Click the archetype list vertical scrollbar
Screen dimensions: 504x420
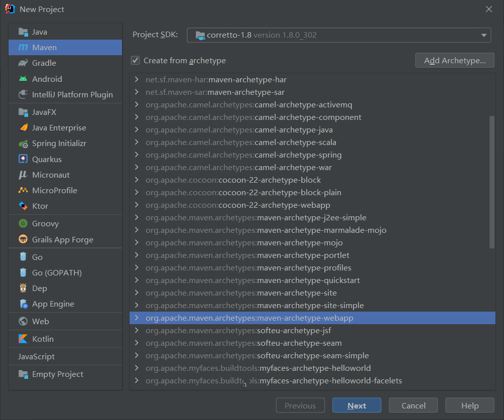(x=492, y=181)
